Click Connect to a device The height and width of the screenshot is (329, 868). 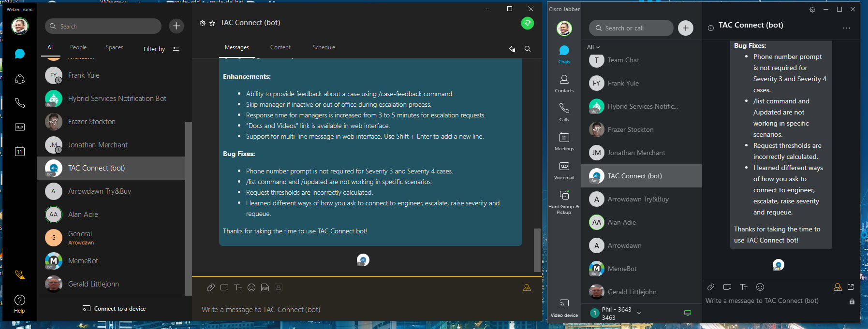(x=114, y=309)
